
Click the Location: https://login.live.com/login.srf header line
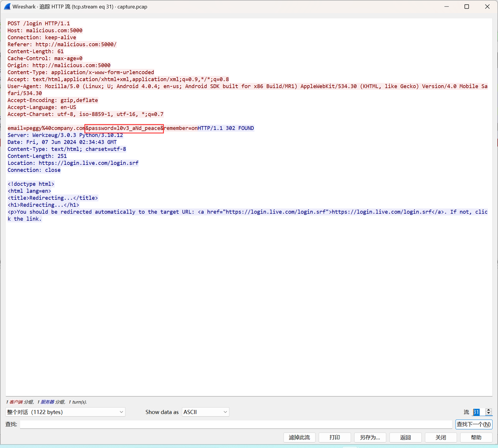73,163
